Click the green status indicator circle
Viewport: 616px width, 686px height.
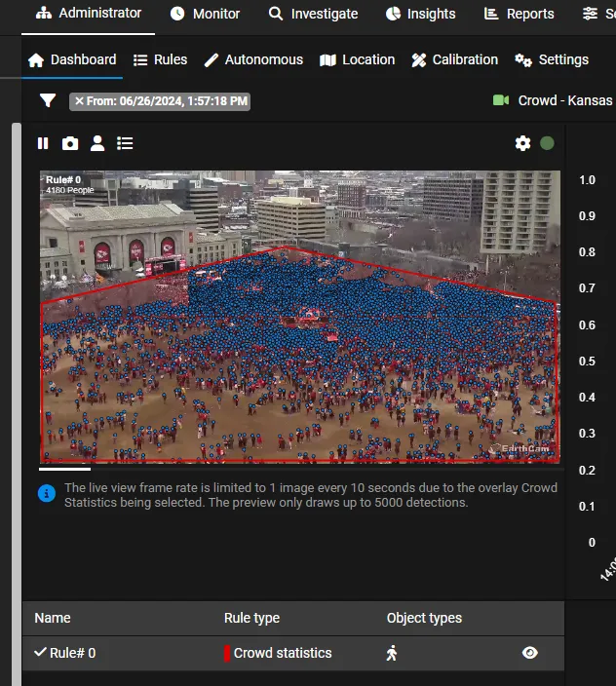click(x=547, y=143)
